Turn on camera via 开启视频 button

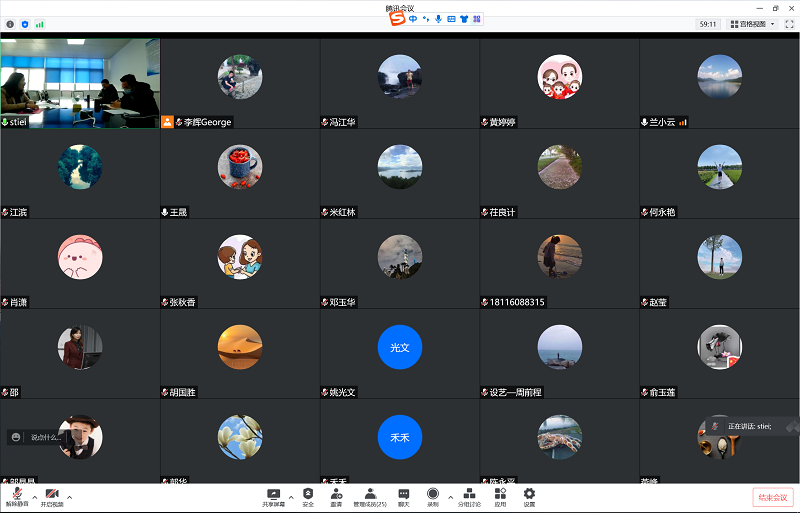pyautogui.click(x=52, y=497)
